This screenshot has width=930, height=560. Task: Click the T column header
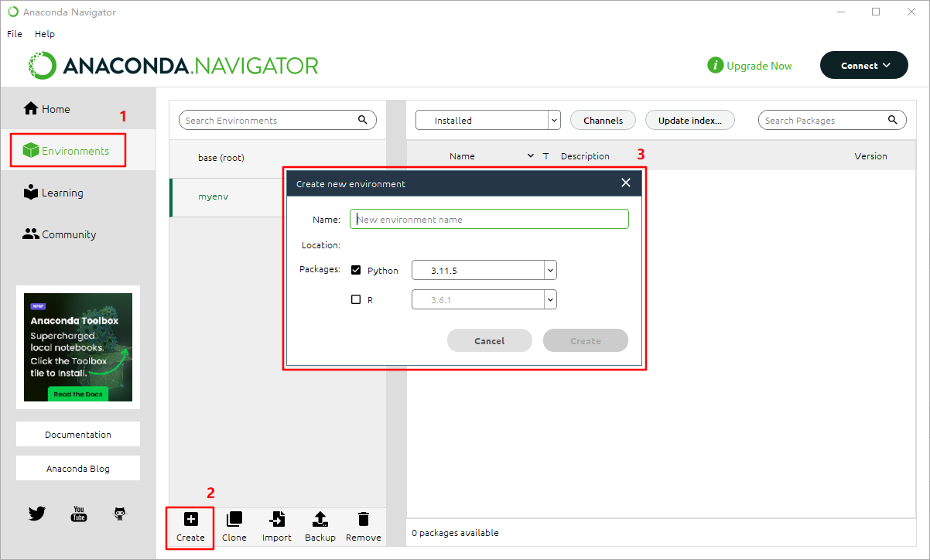(545, 155)
